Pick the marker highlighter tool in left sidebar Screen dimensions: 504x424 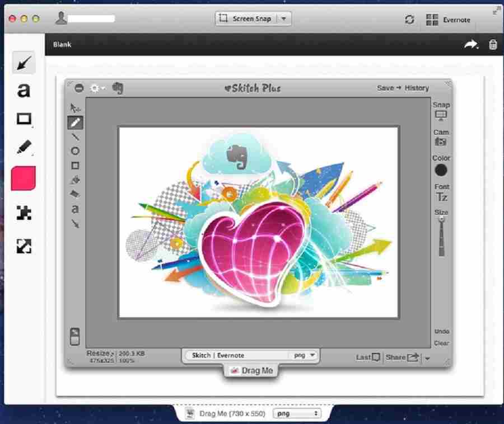[24, 148]
